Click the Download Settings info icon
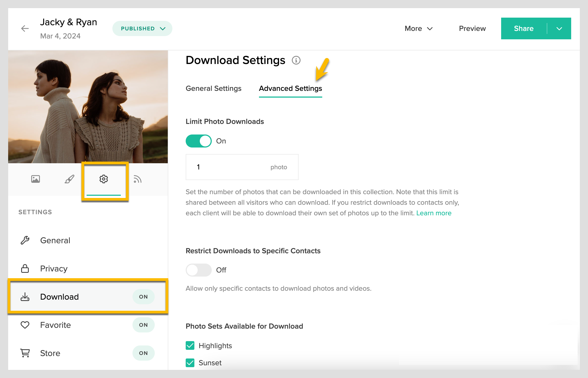588x378 pixels. pyautogui.click(x=296, y=60)
